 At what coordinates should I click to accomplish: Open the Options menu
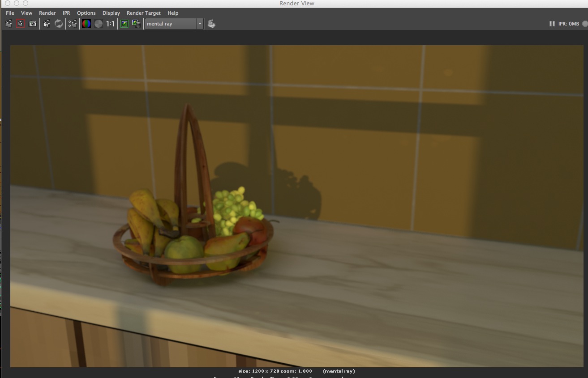click(86, 13)
